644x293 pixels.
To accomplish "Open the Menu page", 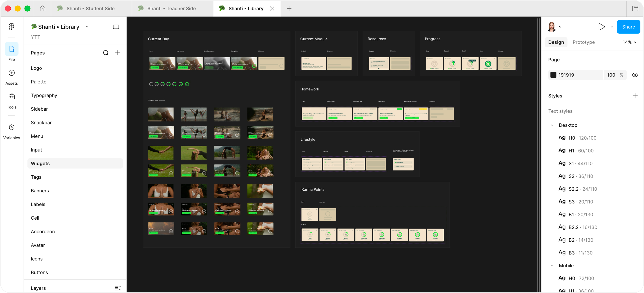I will (x=75, y=136).
